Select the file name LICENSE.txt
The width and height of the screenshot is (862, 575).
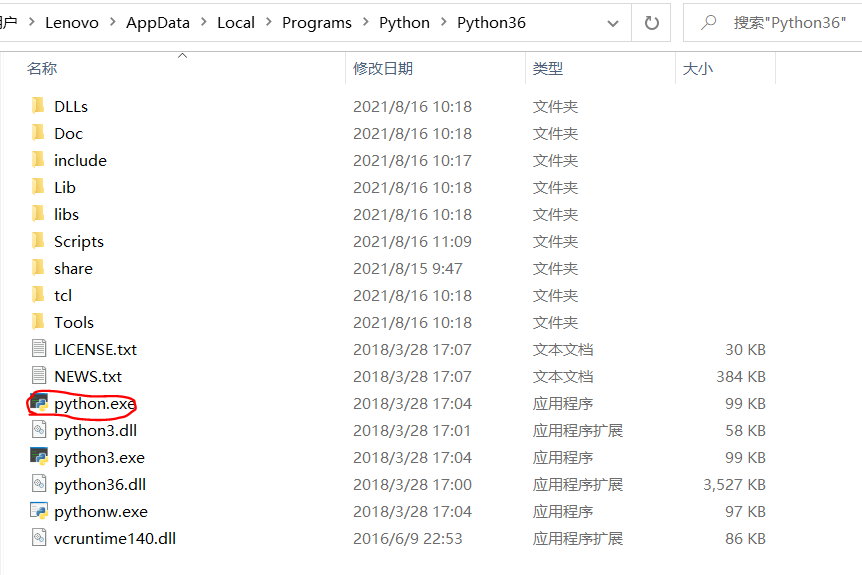click(x=96, y=350)
